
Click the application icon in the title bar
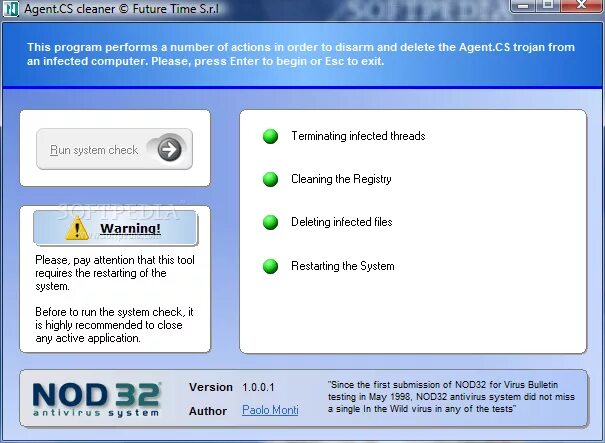coord(11,8)
